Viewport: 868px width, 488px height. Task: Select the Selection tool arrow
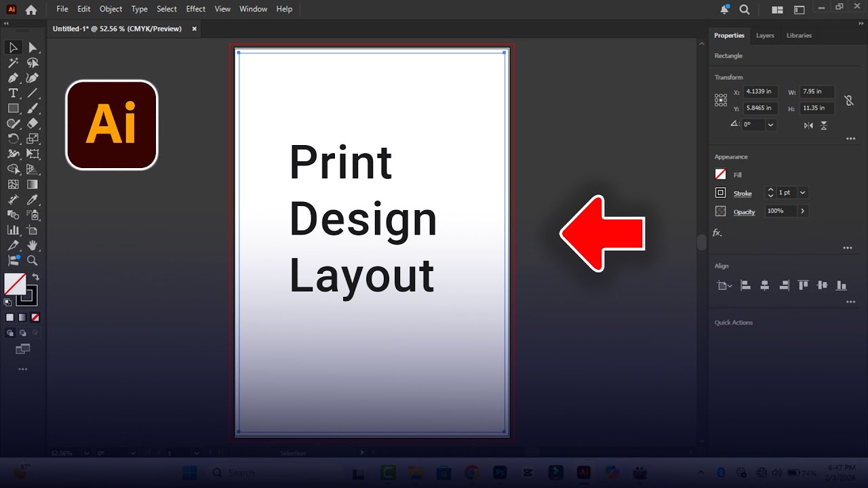click(13, 47)
